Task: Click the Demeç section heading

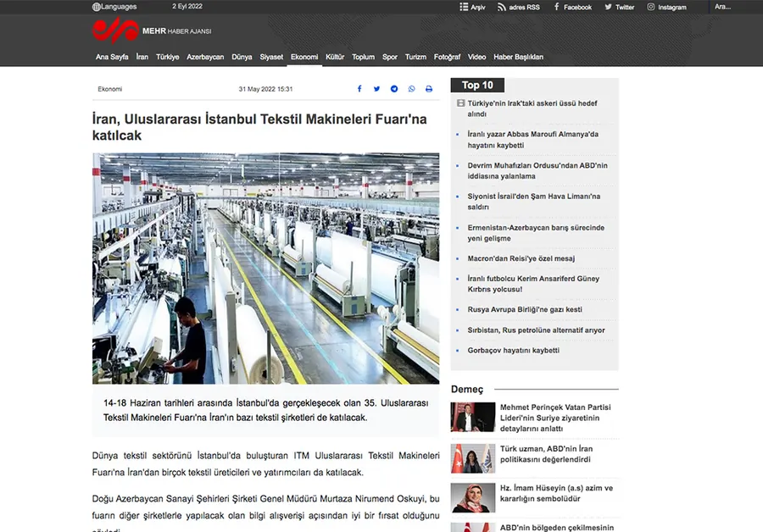Action: (x=467, y=389)
